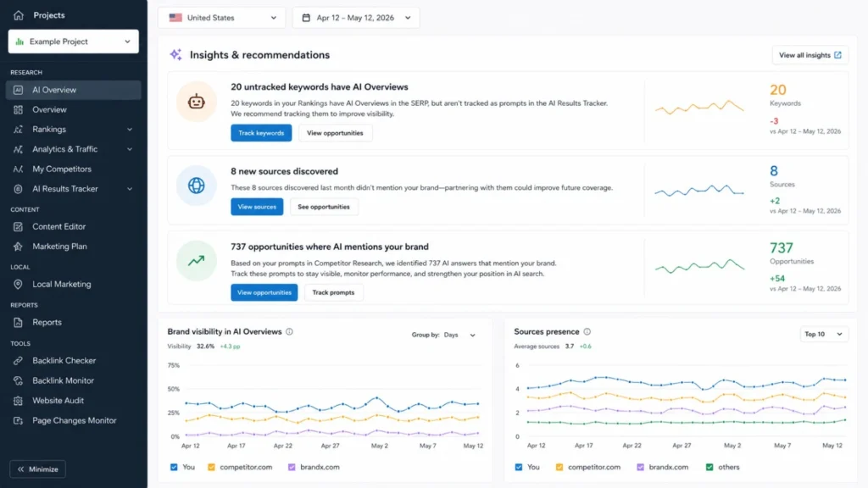
Task: Uncheck competitor.com in Sources presence legend
Action: pyautogui.click(x=559, y=467)
